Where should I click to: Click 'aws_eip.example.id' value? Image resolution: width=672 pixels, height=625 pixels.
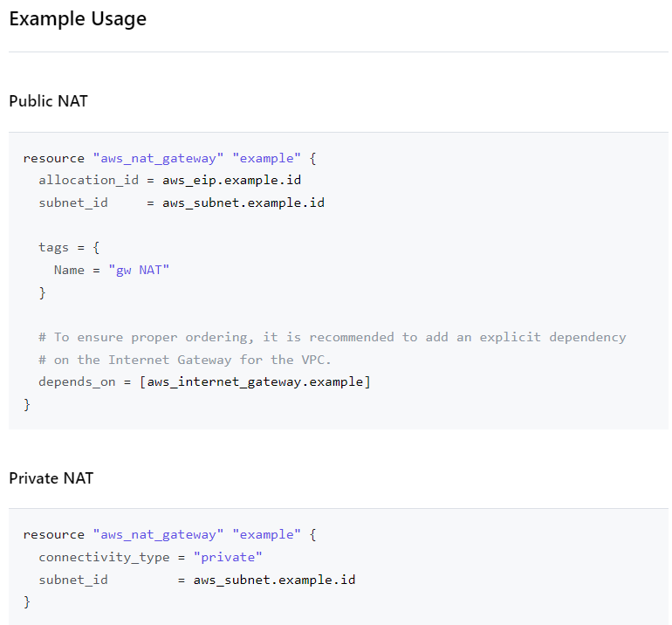(x=231, y=180)
